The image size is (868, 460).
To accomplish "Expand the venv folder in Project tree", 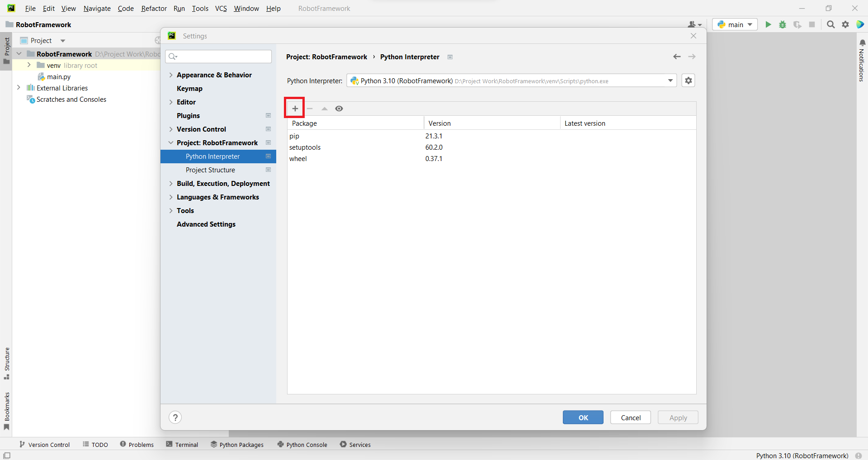I will 28,65.
